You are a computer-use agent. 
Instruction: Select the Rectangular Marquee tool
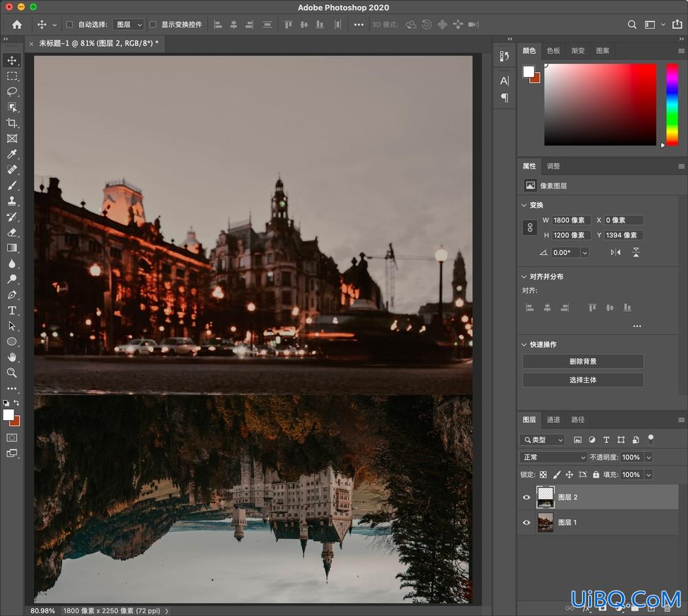tap(12, 76)
